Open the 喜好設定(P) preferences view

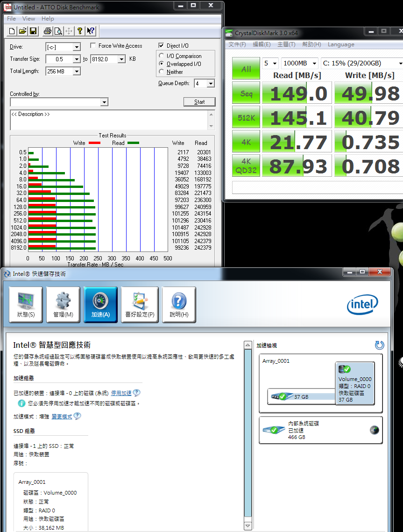(x=140, y=304)
